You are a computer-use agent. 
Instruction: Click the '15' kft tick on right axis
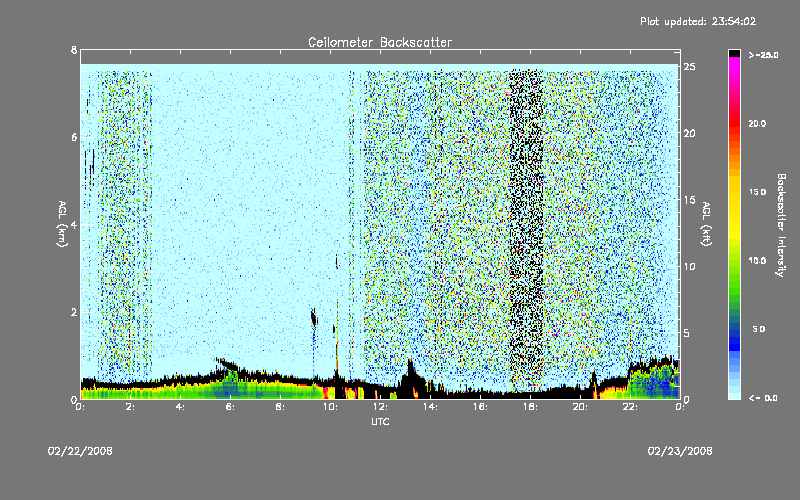pos(690,200)
